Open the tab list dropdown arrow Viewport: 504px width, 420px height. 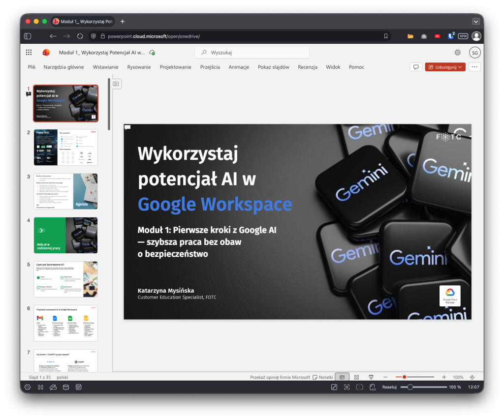point(476,22)
